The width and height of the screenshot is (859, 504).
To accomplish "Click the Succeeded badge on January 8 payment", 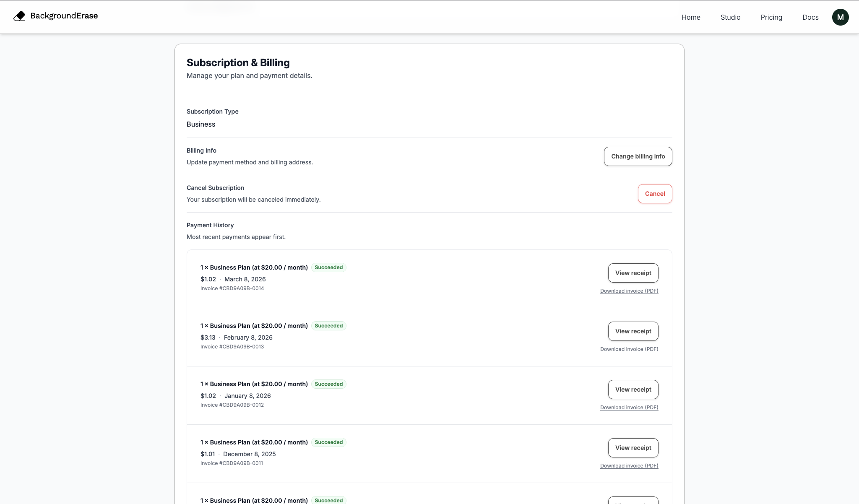I will (329, 384).
